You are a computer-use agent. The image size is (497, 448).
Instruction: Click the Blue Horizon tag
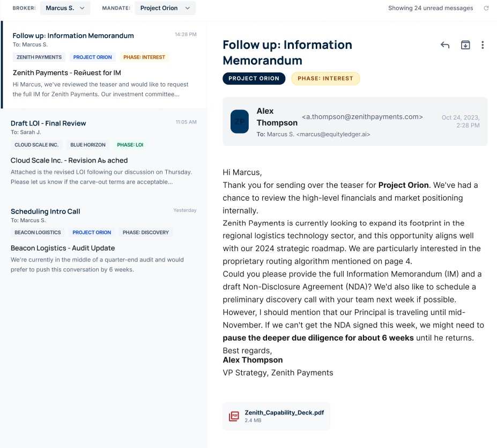point(88,145)
